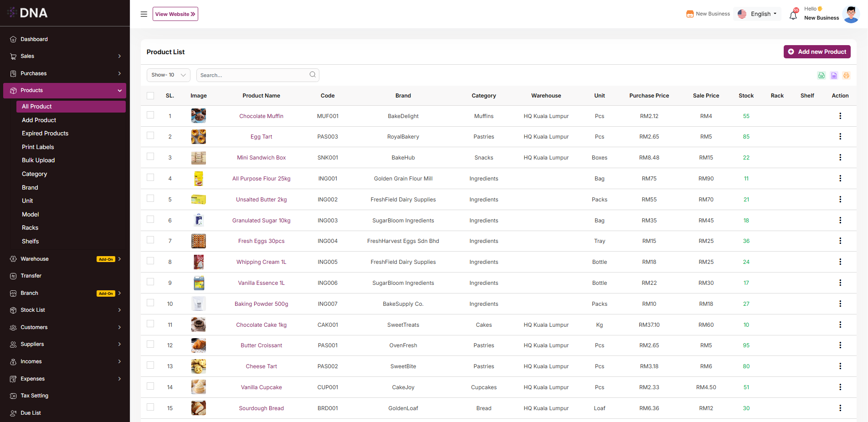
Task: Open three-dot actions for Sourdough Bread
Action: 840,408
